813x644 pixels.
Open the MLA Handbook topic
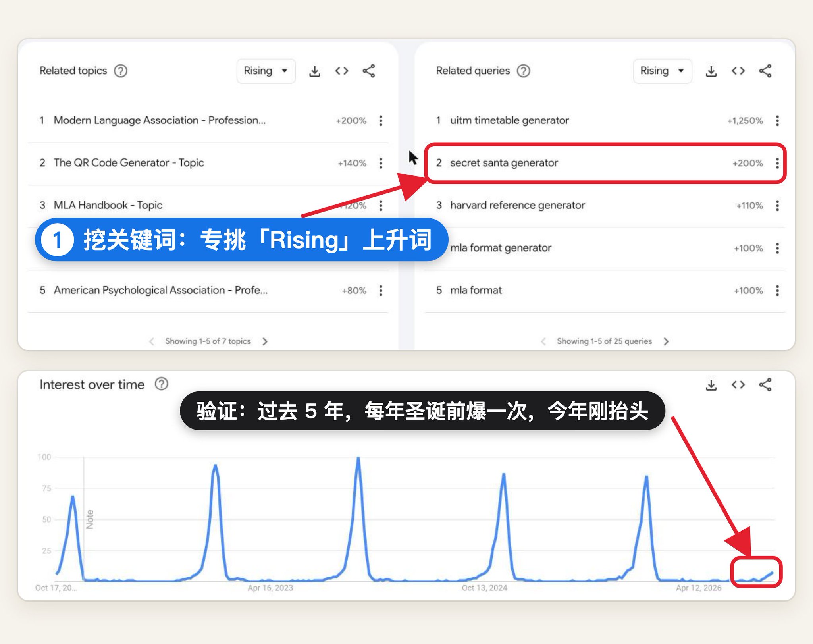[108, 205]
